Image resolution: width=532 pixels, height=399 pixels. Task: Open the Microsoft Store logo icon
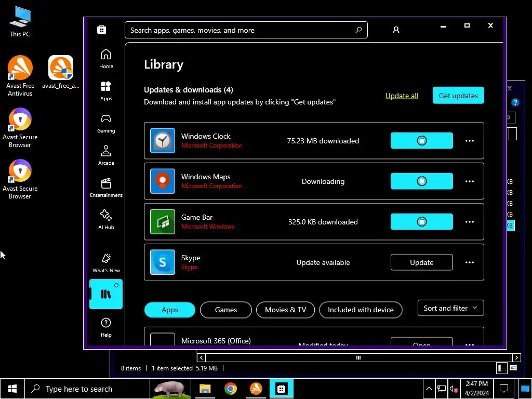click(101, 30)
